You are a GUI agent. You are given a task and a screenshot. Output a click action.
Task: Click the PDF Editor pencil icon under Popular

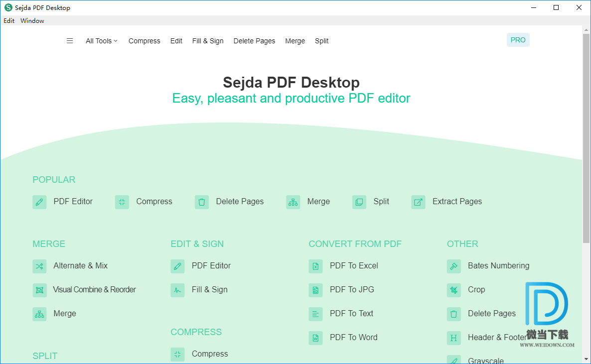coord(39,202)
